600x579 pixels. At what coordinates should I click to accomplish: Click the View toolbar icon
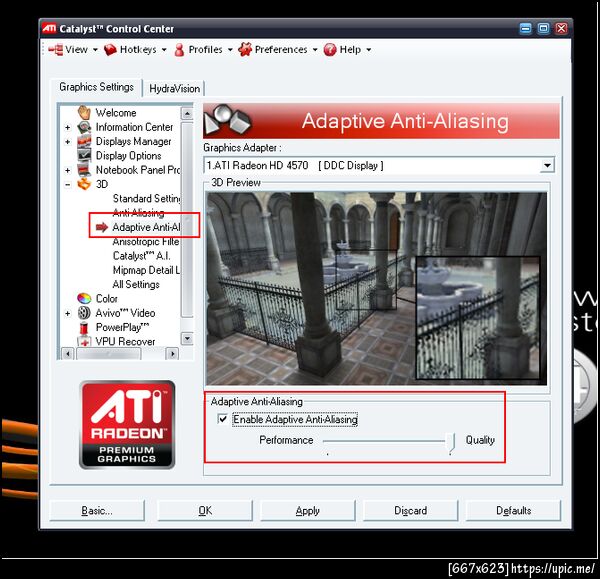[56, 50]
